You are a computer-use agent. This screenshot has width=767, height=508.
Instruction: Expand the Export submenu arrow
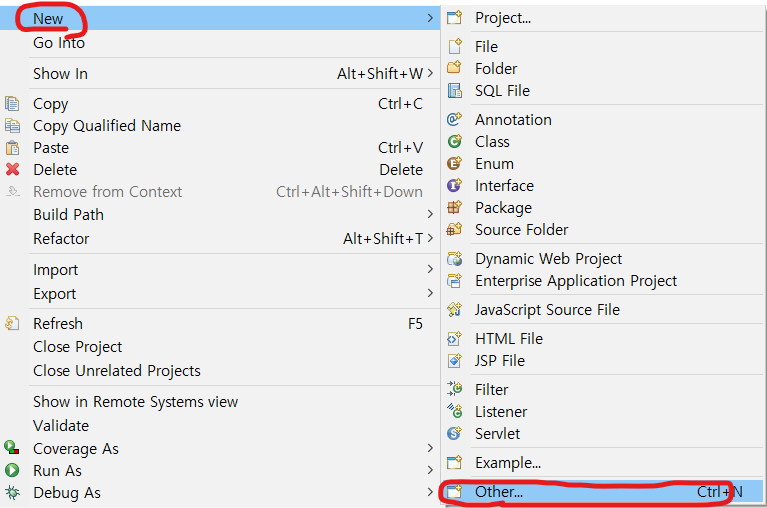[429, 293]
